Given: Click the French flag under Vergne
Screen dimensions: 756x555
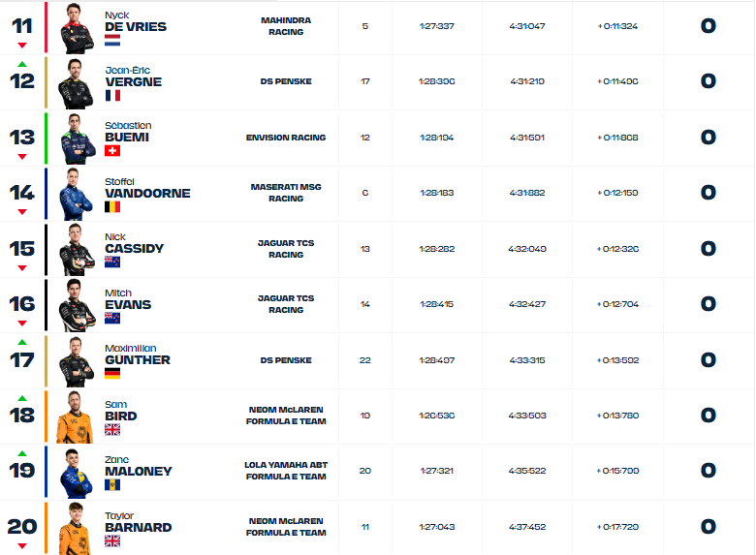Looking at the screenshot, I should (112, 95).
